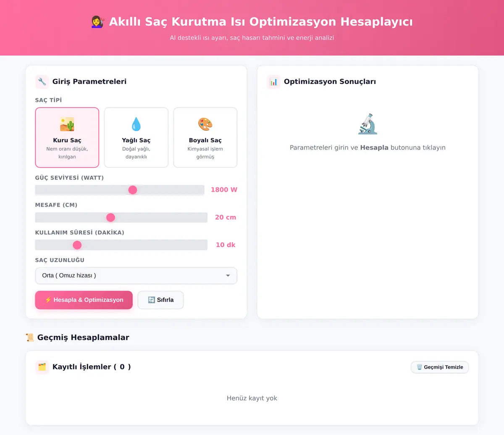Screen dimensions: 504x435
Task: Click the Geçmiş Hesaplamalar heading text
Action: [x=83, y=337]
